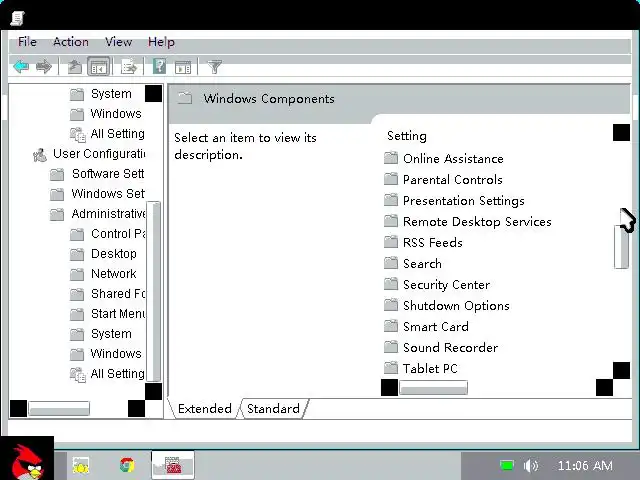The height and width of the screenshot is (480, 640).
Task: Select Control Panel tree folder
Action: click(x=118, y=234)
